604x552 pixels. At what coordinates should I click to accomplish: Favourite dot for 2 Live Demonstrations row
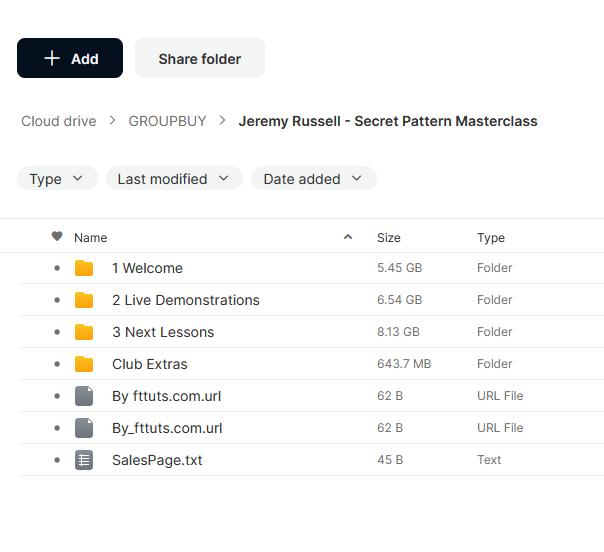pyautogui.click(x=57, y=300)
